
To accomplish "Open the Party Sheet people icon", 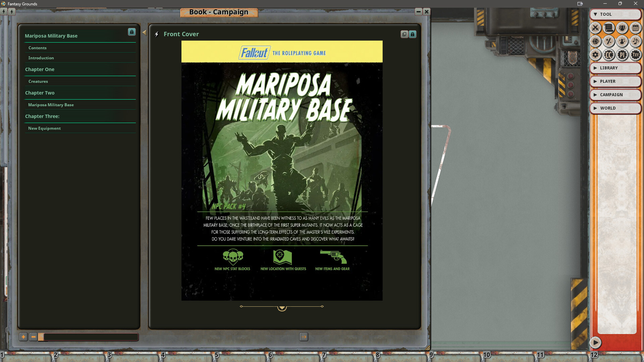I will click(622, 28).
